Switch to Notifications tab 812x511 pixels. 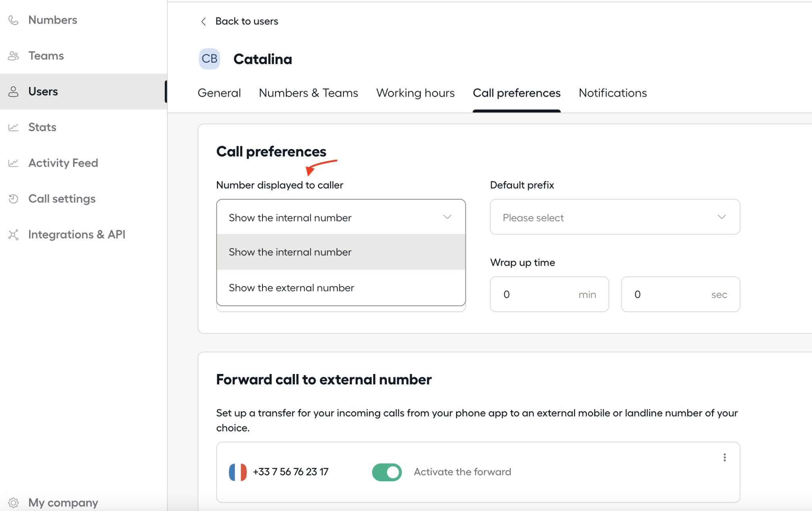pyautogui.click(x=613, y=93)
